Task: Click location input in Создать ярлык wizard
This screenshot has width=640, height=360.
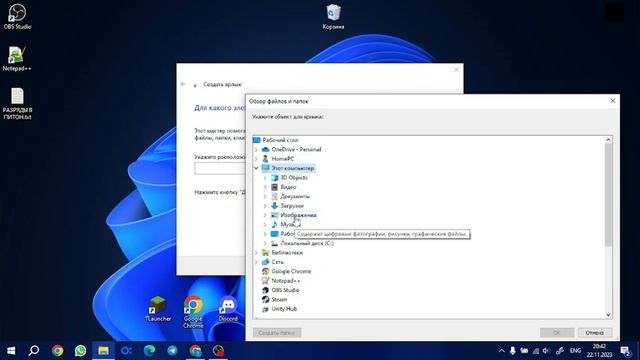Action: pos(220,169)
